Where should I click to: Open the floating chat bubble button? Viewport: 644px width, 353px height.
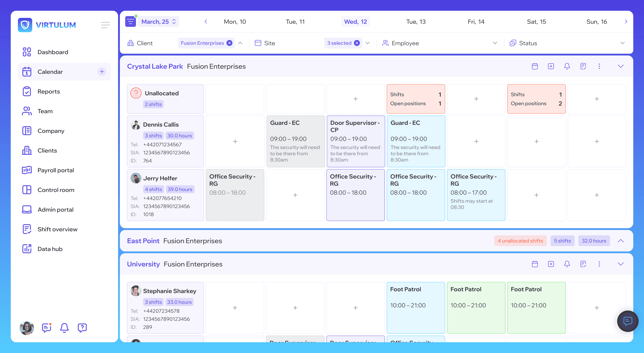tap(627, 321)
